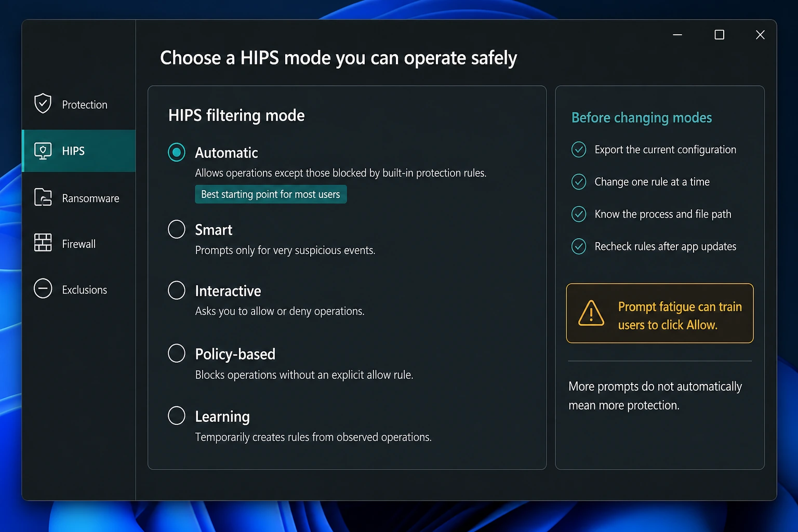Click the Best starting point for most users badge

point(271,194)
